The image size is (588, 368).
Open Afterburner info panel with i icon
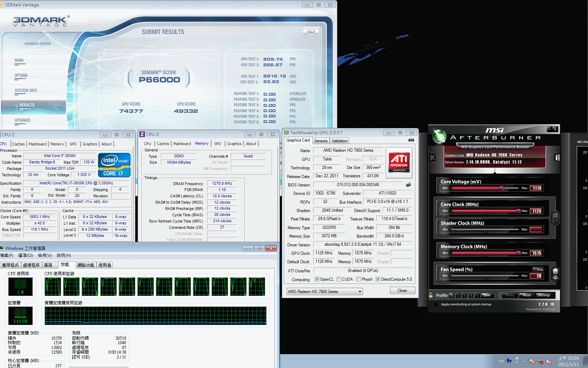pyautogui.click(x=556, y=158)
